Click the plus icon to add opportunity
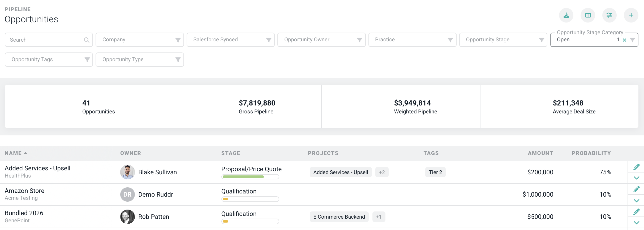Image resolution: width=644 pixels, height=230 pixels. (x=631, y=15)
